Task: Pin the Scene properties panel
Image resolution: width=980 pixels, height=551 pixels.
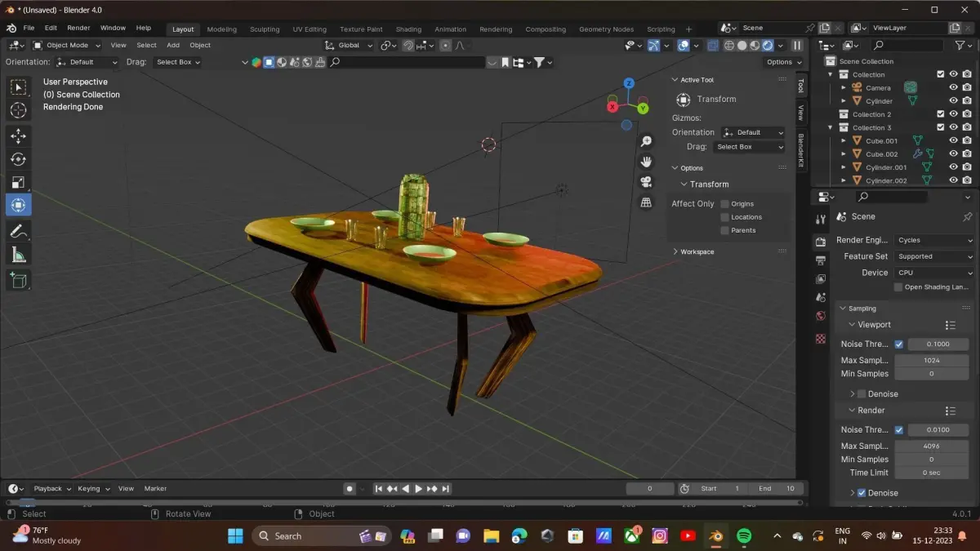Action: pos(968,216)
